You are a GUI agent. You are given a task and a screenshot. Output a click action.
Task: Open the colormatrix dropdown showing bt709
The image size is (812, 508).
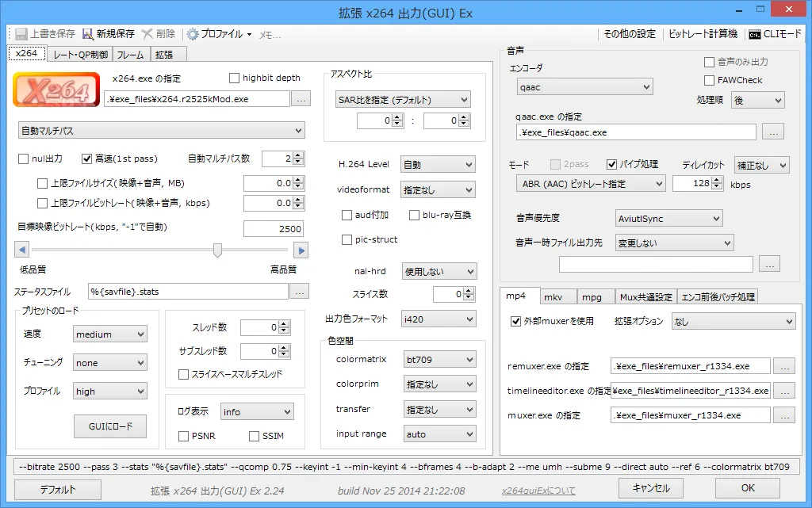(439, 359)
